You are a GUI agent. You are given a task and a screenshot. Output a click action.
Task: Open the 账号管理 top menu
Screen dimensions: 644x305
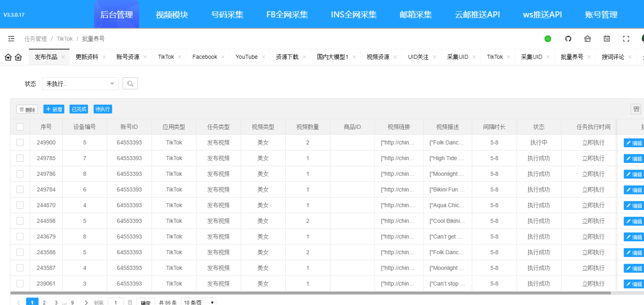pyautogui.click(x=601, y=14)
